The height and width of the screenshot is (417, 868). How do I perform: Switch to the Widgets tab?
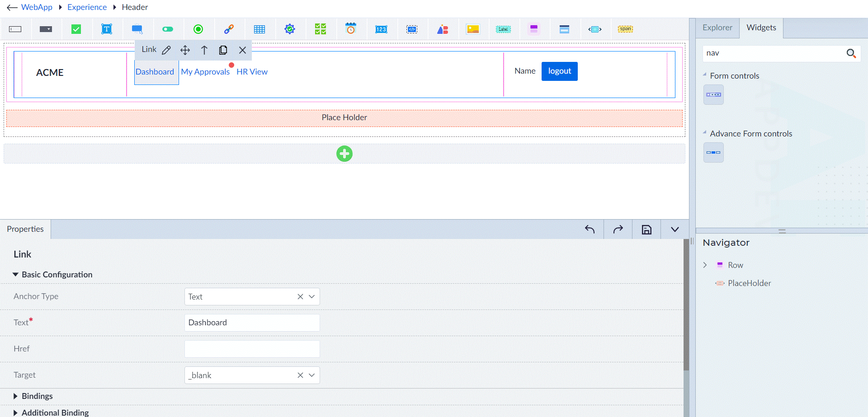(x=761, y=28)
